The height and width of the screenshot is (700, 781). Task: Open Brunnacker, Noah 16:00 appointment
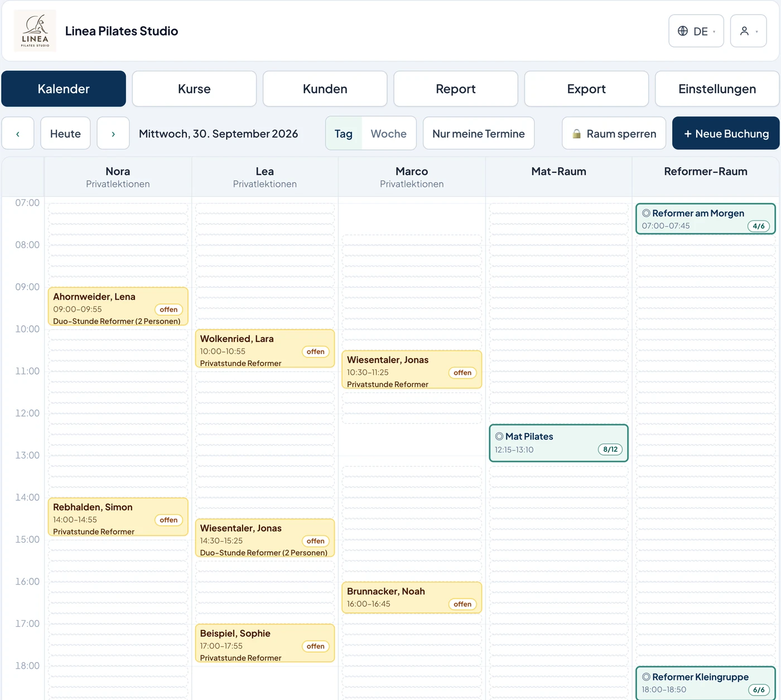click(x=412, y=597)
